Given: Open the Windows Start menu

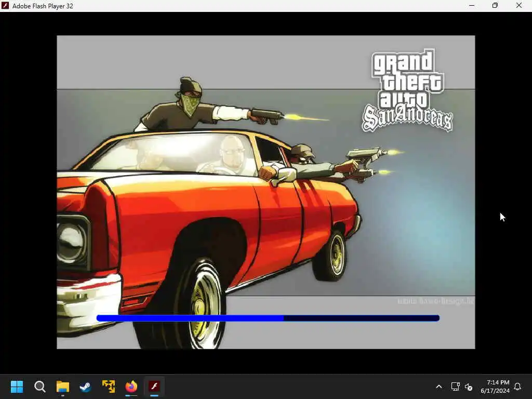Looking at the screenshot, I should click(17, 387).
